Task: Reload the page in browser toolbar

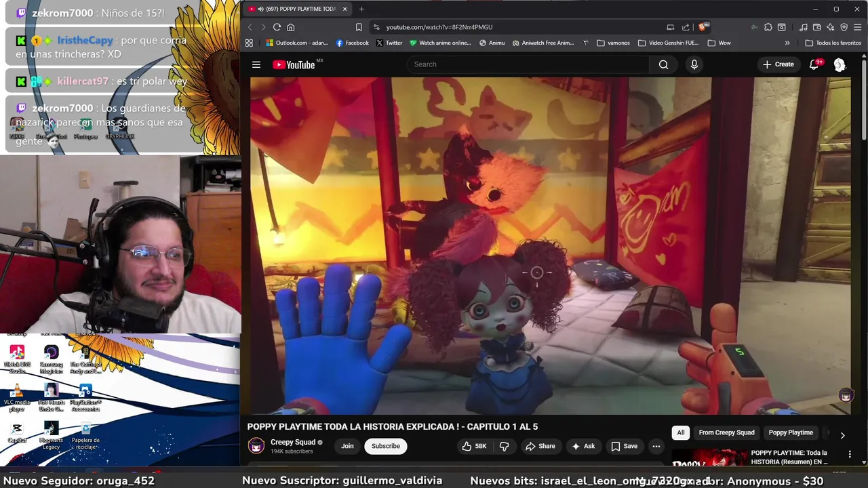Action: pos(277,27)
